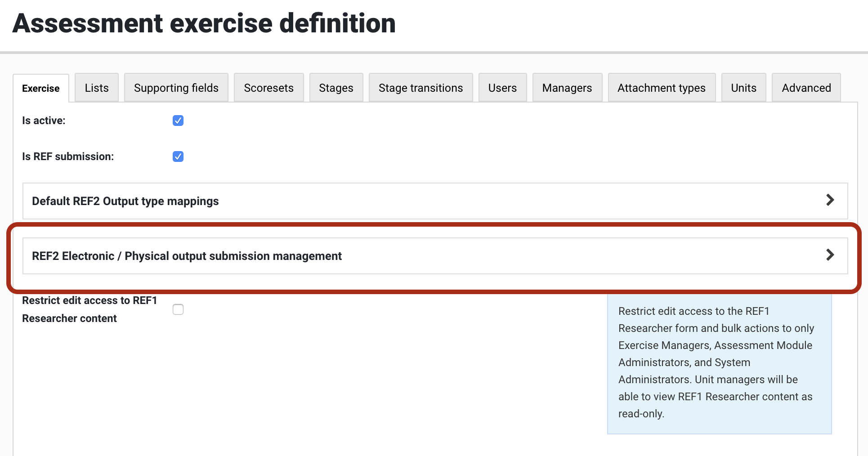The width and height of the screenshot is (868, 456).
Task: Expand Default REF2 Output type mappings chevron
Action: click(830, 200)
